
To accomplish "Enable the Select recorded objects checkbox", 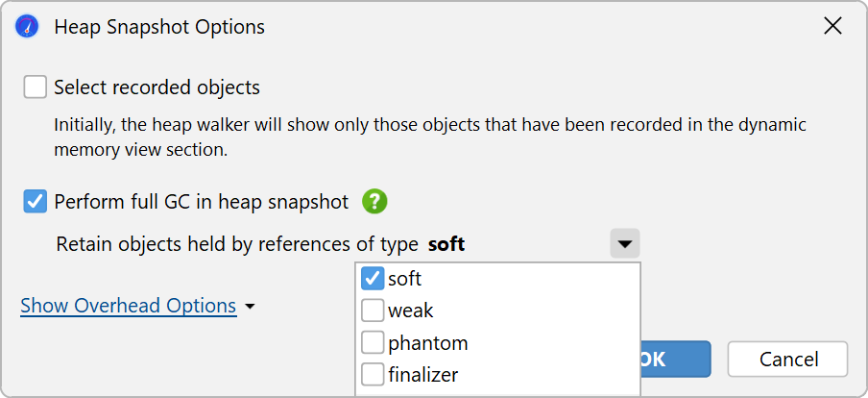I will click(x=35, y=87).
